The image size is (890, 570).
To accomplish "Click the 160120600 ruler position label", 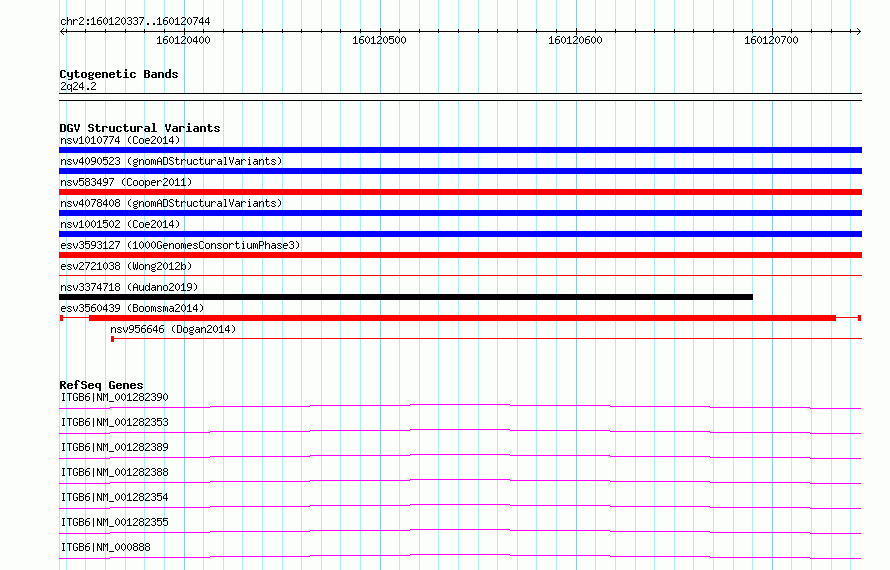I will 575,40.
